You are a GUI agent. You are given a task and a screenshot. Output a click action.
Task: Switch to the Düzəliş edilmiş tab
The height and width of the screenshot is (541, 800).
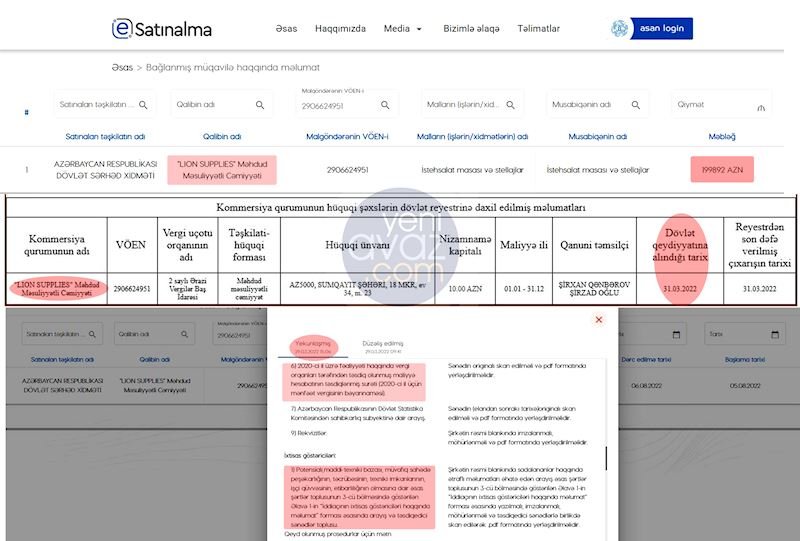coord(383,347)
